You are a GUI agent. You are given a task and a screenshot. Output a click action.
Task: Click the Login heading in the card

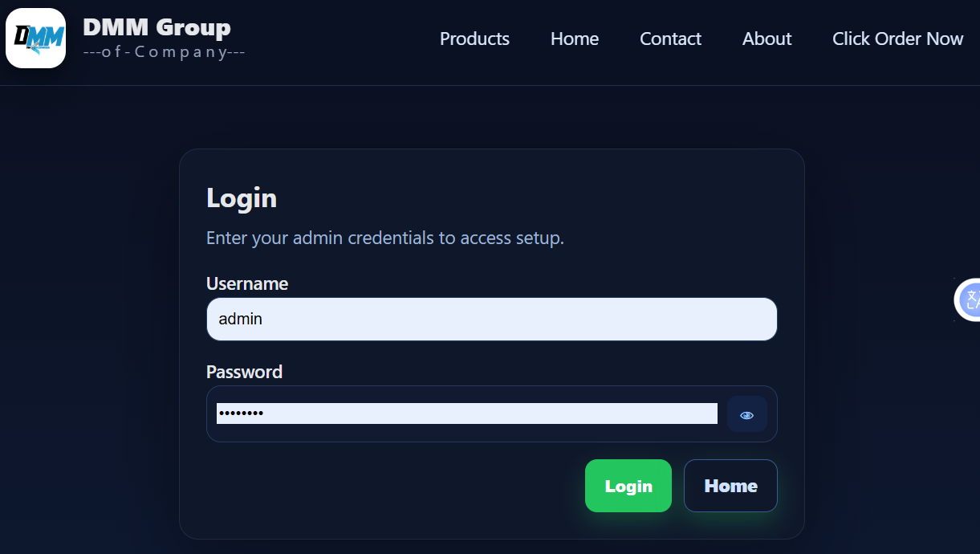(242, 198)
